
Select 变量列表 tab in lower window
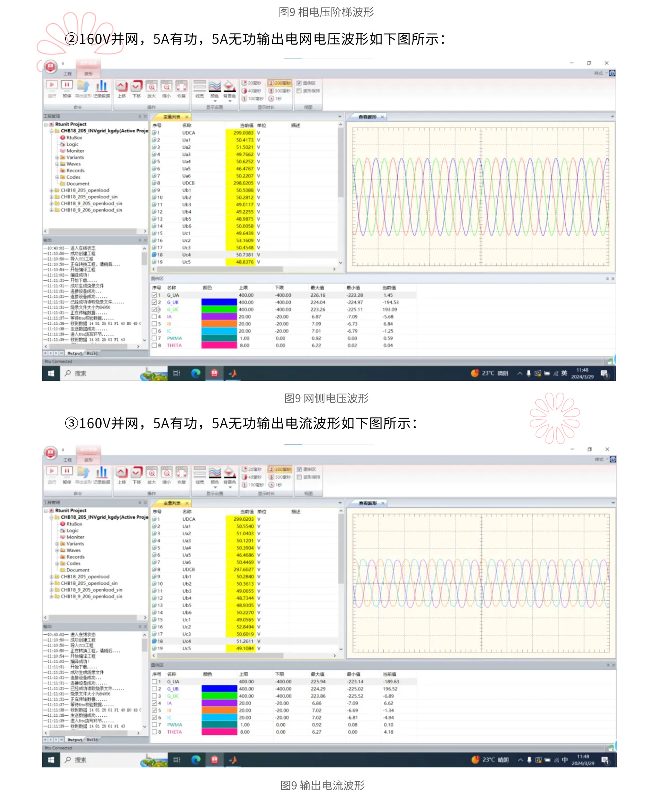coord(172,503)
